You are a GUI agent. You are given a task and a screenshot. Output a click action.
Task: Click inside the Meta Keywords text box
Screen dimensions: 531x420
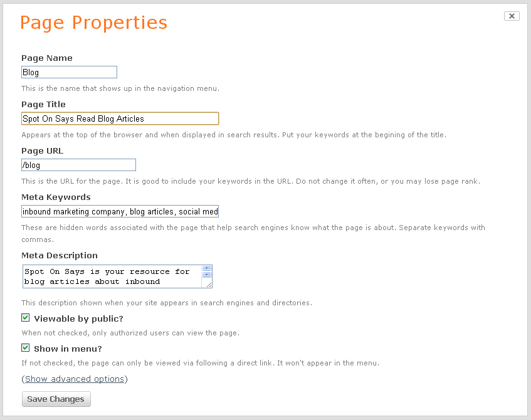tap(120, 211)
